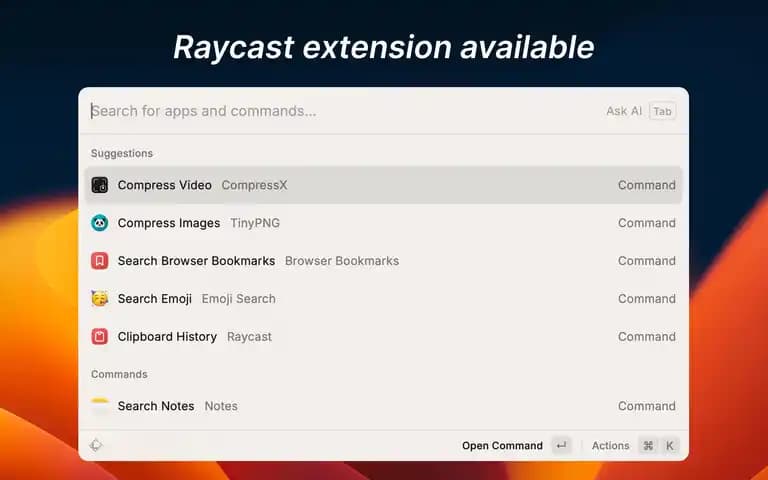Click the Notes subtitle text
The width and height of the screenshot is (768, 480).
coord(221,406)
